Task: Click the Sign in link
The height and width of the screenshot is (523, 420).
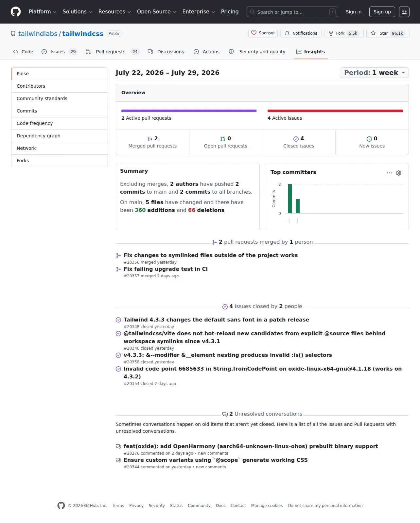Action: coord(354,12)
